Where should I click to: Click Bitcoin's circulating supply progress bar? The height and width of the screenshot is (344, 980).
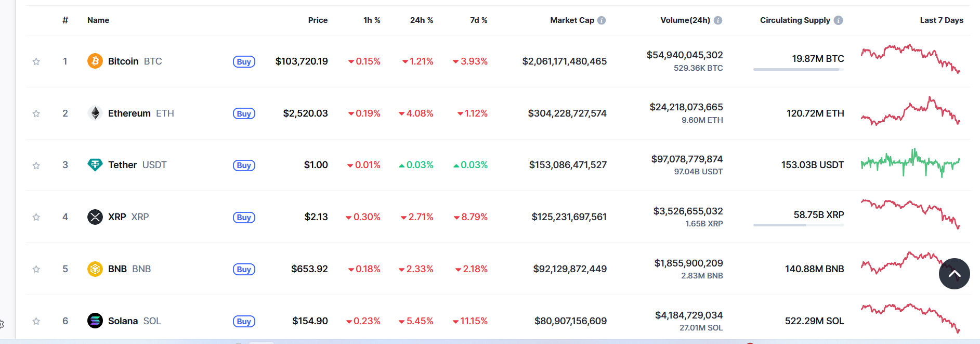click(x=799, y=69)
